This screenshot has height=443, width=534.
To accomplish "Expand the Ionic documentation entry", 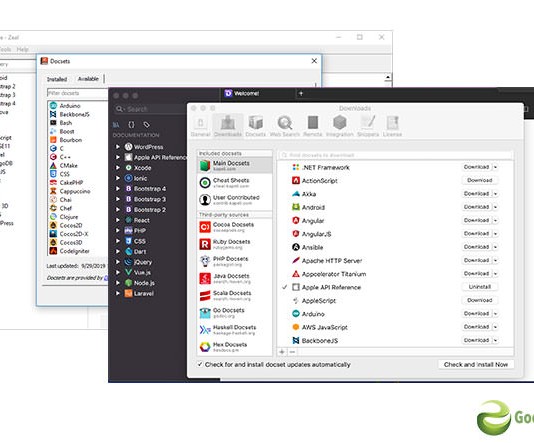I will click(x=117, y=178).
